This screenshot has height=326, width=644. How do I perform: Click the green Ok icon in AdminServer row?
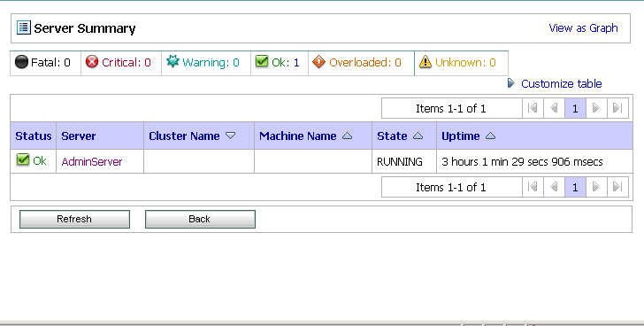[x=23, y=159]
